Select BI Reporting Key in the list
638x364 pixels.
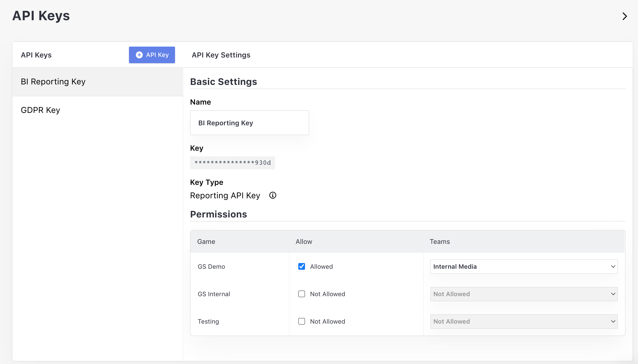(98, 82)
